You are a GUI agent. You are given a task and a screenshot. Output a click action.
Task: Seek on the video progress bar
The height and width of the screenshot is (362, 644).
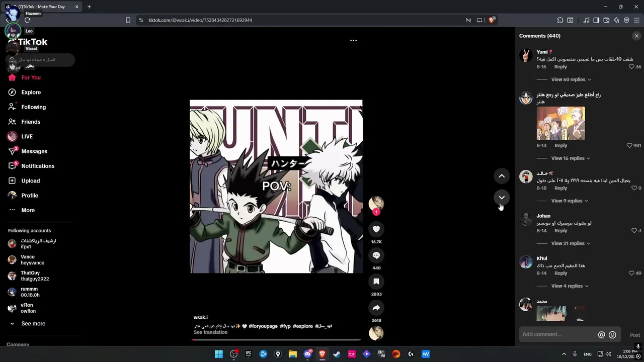(x=276, y=340)
